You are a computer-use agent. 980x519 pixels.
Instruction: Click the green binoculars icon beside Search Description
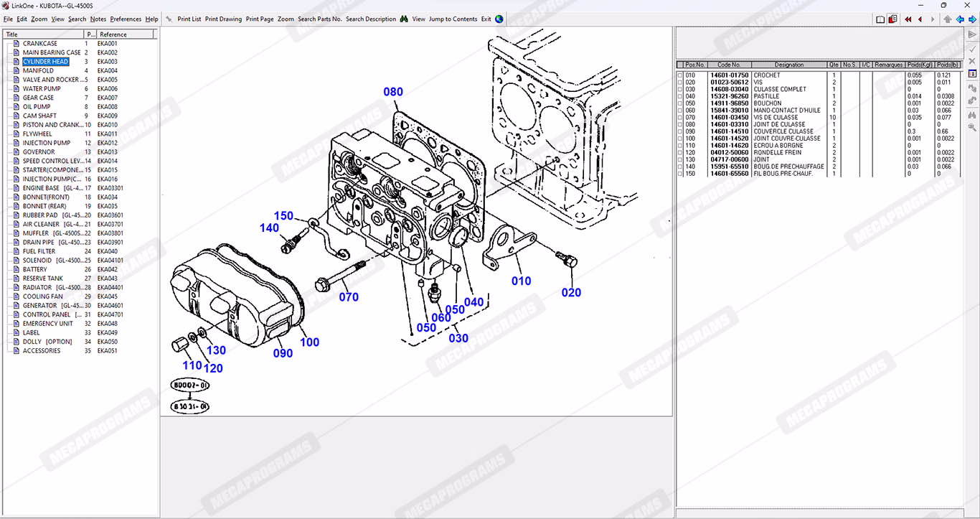[404, 19]
